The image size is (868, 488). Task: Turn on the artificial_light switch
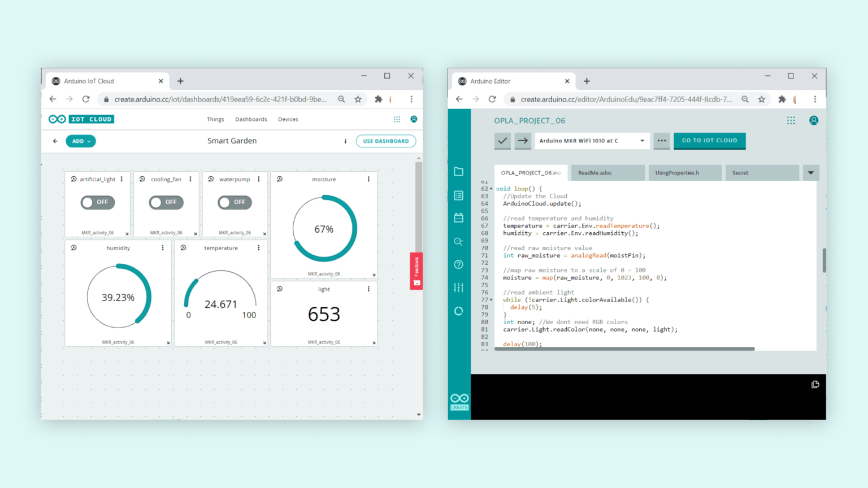(x=97, y=202)
